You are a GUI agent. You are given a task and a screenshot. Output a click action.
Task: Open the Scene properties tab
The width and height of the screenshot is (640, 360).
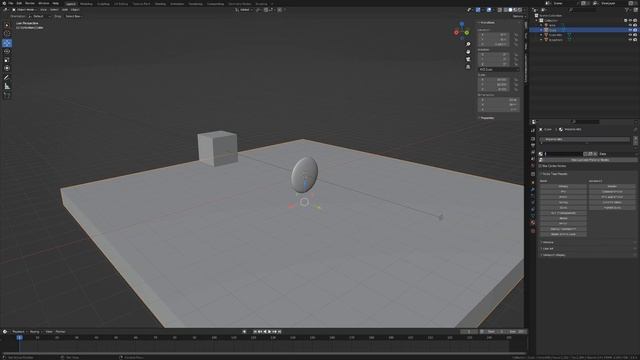point(533,160)
